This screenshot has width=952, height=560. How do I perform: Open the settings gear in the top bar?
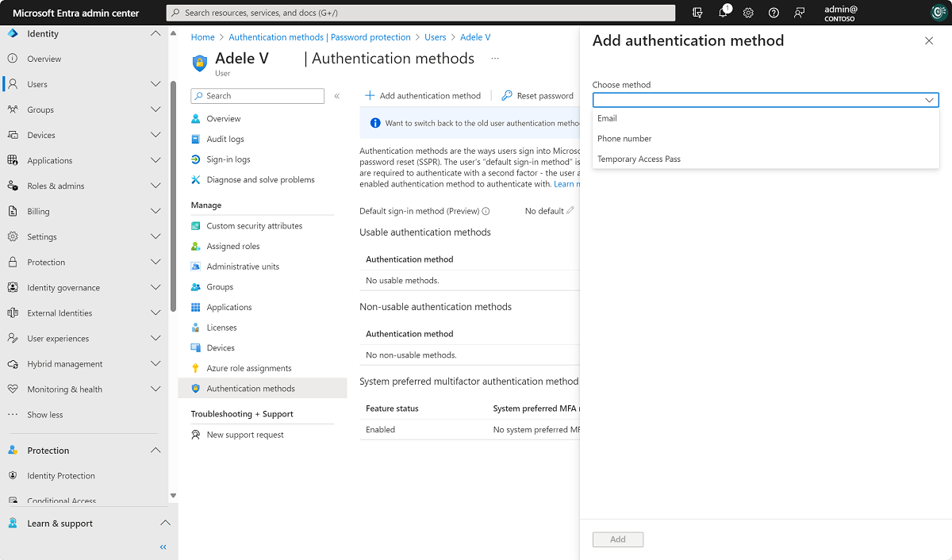click(x=747, y=13)
